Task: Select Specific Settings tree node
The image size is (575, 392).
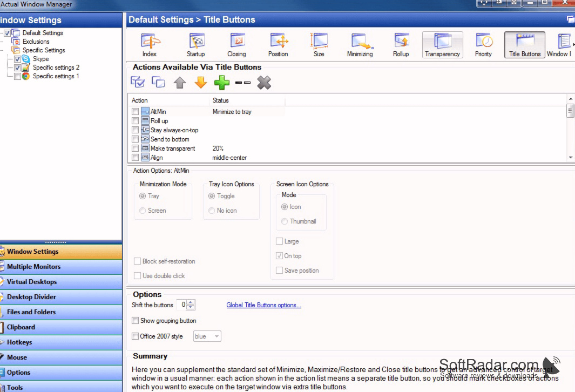Action: 44,50
